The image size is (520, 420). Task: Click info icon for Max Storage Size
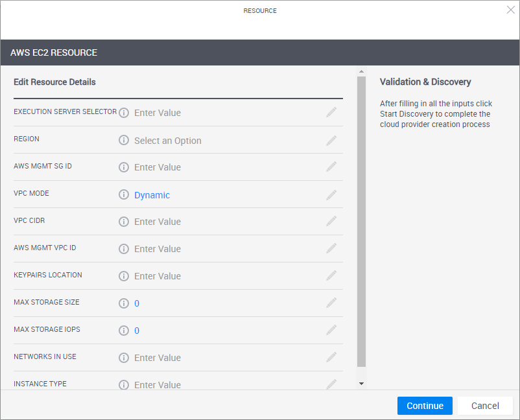(124, 303)
